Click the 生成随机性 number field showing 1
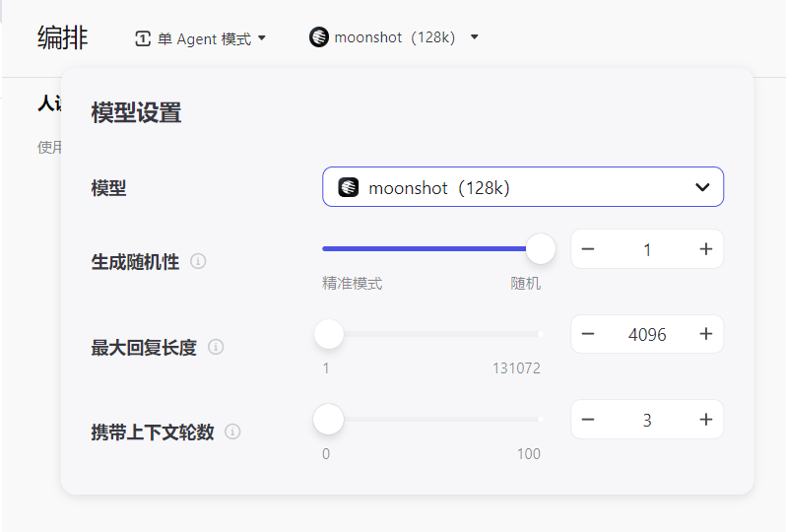Image resolution: width=786 pixels, height=532 pixels. click(x=647, y=249)
